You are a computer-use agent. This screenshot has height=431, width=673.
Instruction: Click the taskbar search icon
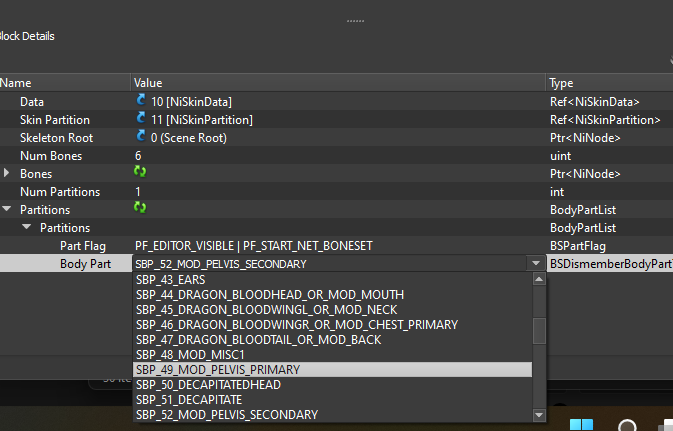[x=627, y=425]
